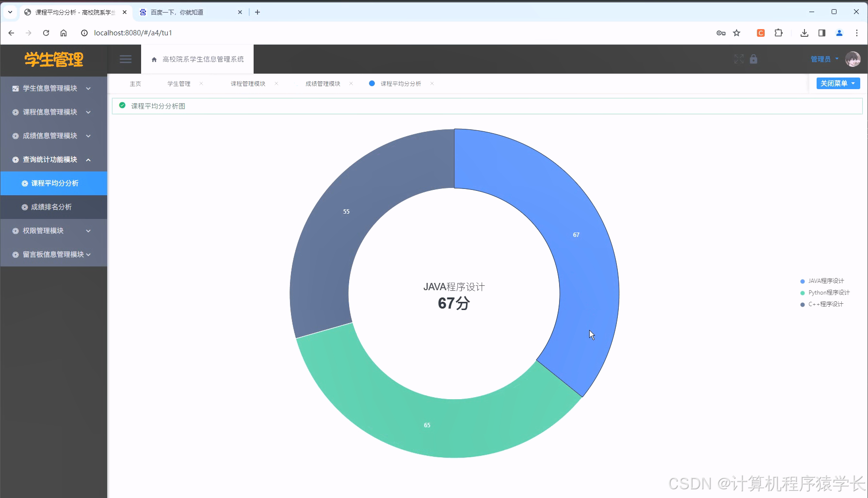Click the 学生管理 logo title

pos(54,60)
